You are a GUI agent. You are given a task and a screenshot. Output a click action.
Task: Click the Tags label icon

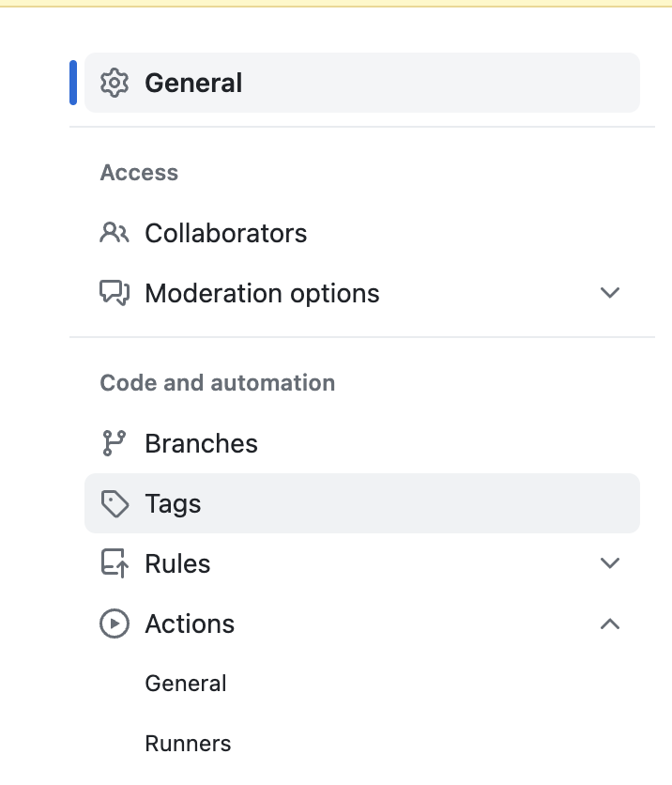115,504
